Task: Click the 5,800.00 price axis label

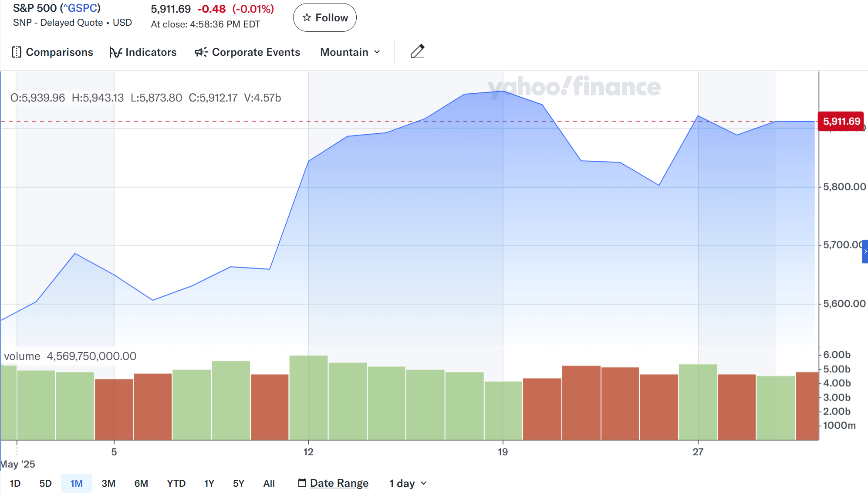Action: (844, 187)
